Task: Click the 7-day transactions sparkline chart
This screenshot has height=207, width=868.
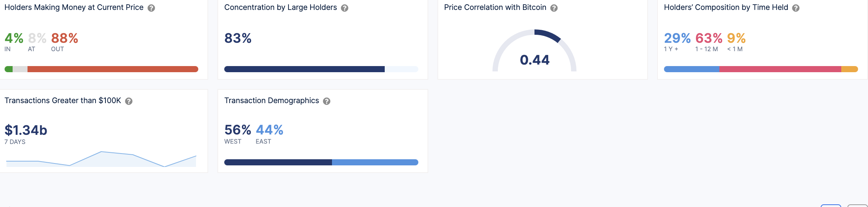Action: point(101,159)
